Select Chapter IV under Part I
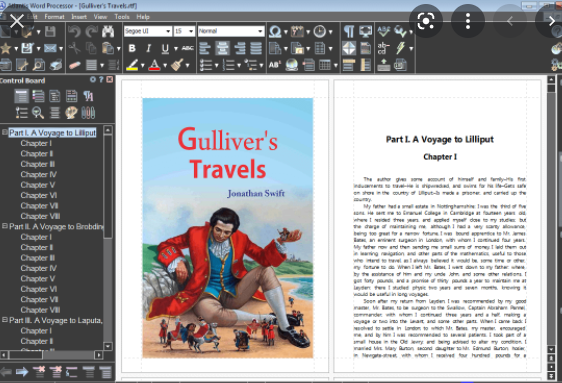The height and width of the screenshot is (383, 562). coord(38,174)
